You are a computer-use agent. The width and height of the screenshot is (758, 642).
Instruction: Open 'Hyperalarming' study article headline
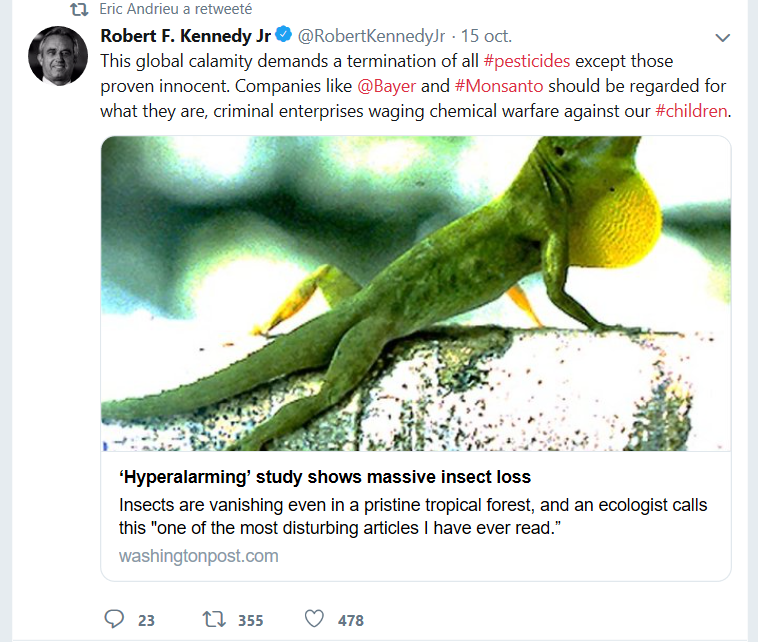tap(324, 477)
